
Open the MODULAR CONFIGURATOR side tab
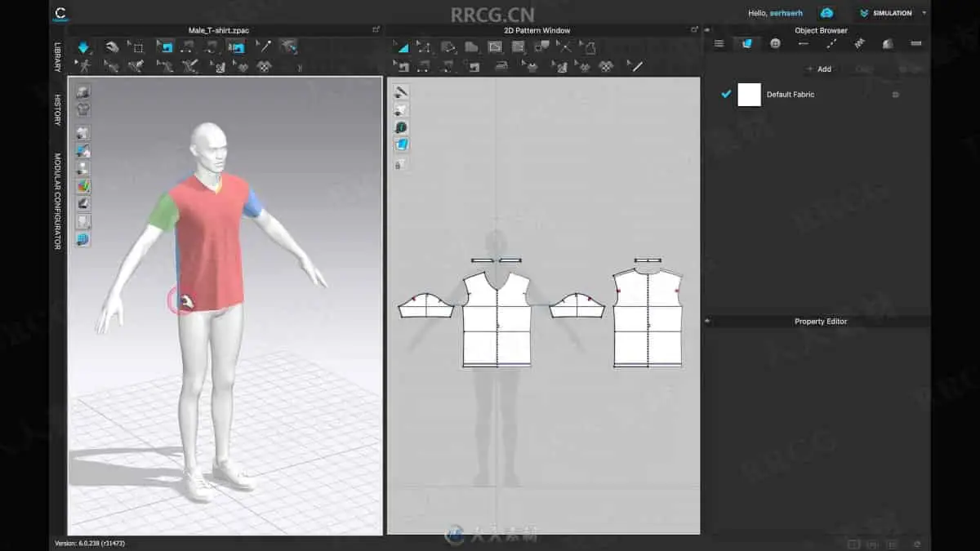pos(58,202)
